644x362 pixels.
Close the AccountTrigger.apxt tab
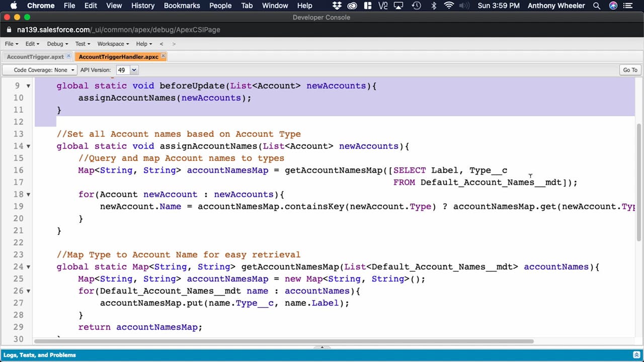[x=69, y=57]
